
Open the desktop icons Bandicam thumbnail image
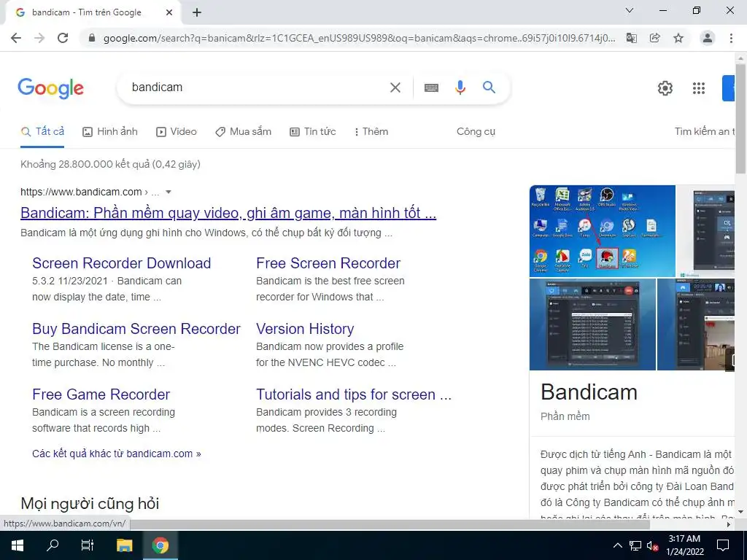coord(602,231)
